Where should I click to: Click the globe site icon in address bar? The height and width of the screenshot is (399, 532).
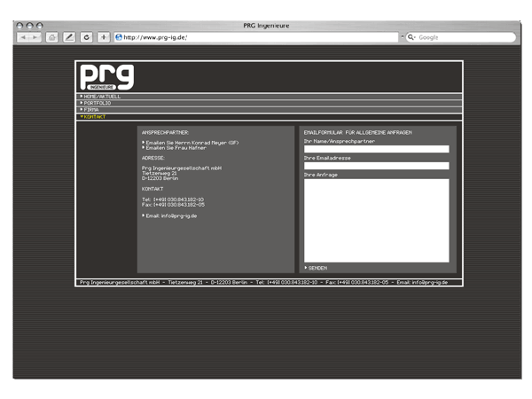[119, 37]
